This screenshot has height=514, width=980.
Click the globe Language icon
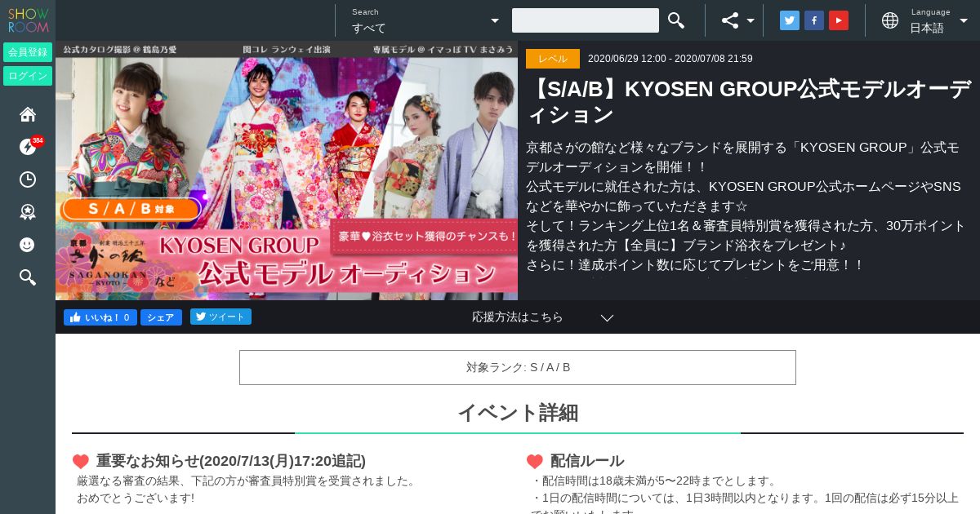point(890,20)
